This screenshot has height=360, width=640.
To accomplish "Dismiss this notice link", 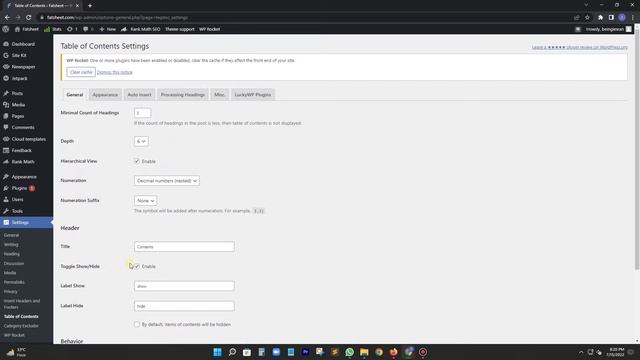I will tap(115, 72).
